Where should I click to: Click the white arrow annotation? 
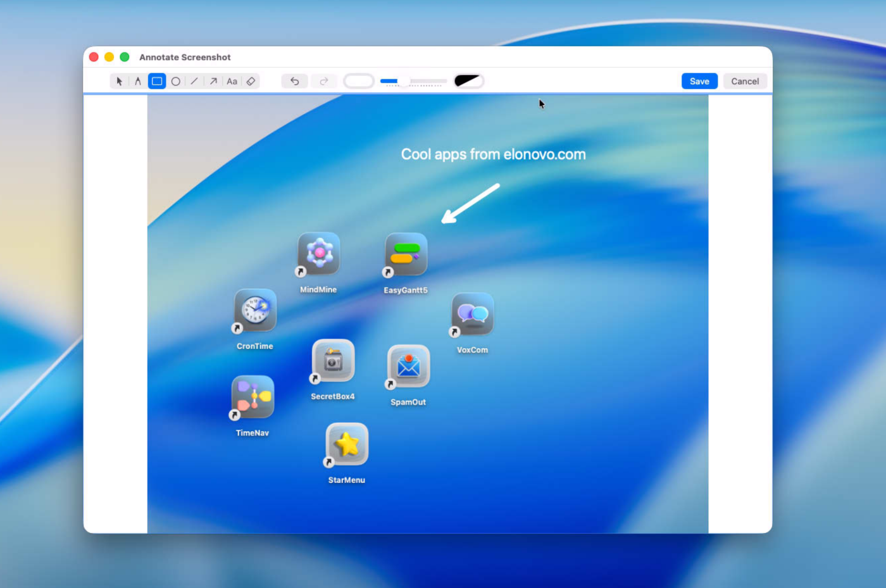(471, 203)
